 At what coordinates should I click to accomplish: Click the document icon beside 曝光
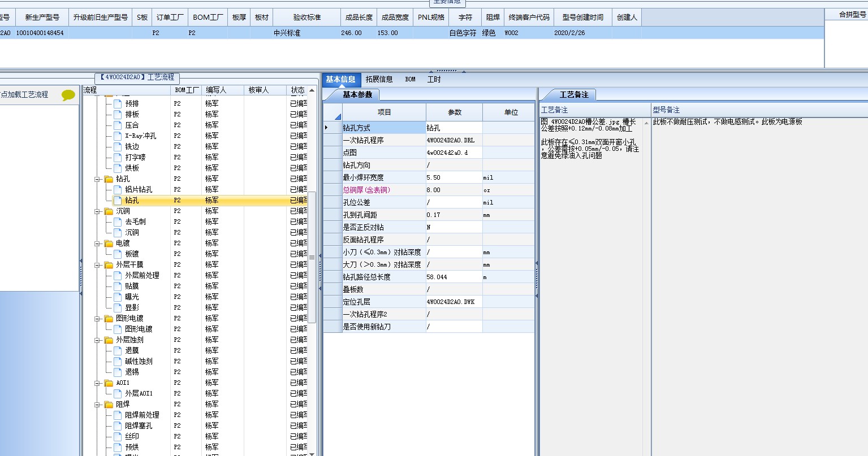click(x=118, y=297)
